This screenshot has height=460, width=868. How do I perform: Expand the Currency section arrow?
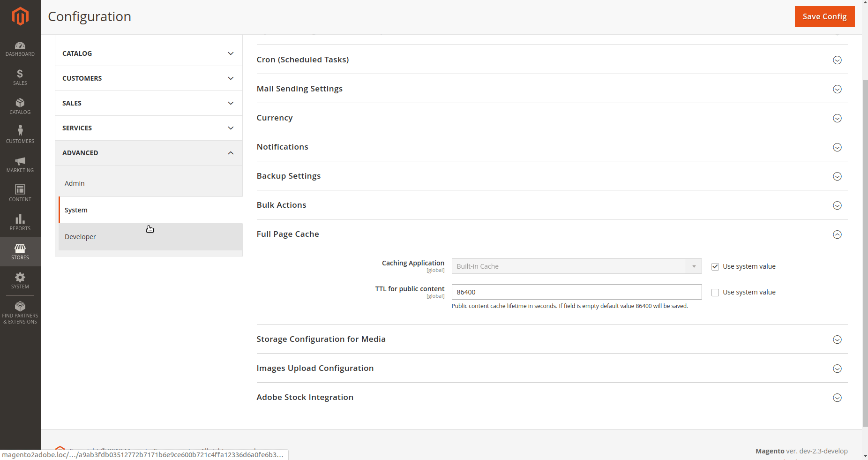point(837,118)
